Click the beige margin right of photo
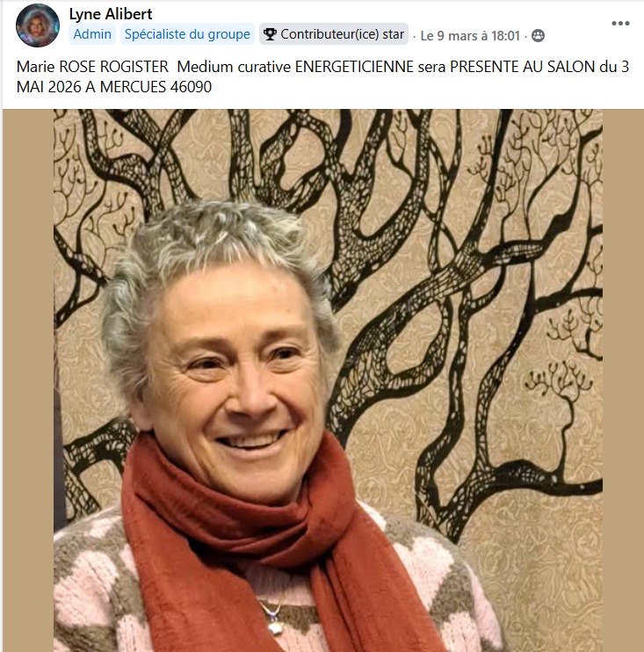 (623, 380)
